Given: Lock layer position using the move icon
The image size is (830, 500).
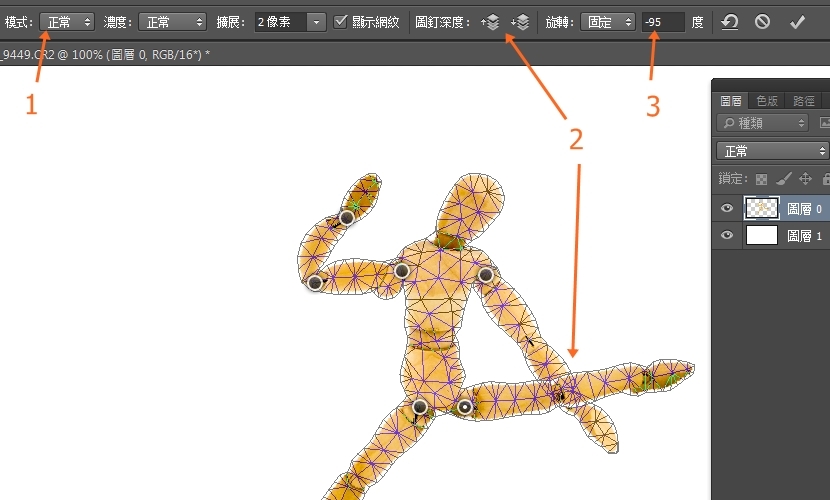Looking at the screenshot, I should (x=805, y=179).
